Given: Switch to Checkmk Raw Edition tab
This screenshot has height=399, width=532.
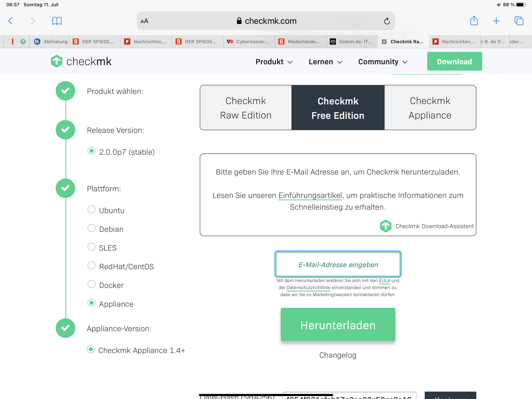Looking at the screenshot, I should click(246, 108).
